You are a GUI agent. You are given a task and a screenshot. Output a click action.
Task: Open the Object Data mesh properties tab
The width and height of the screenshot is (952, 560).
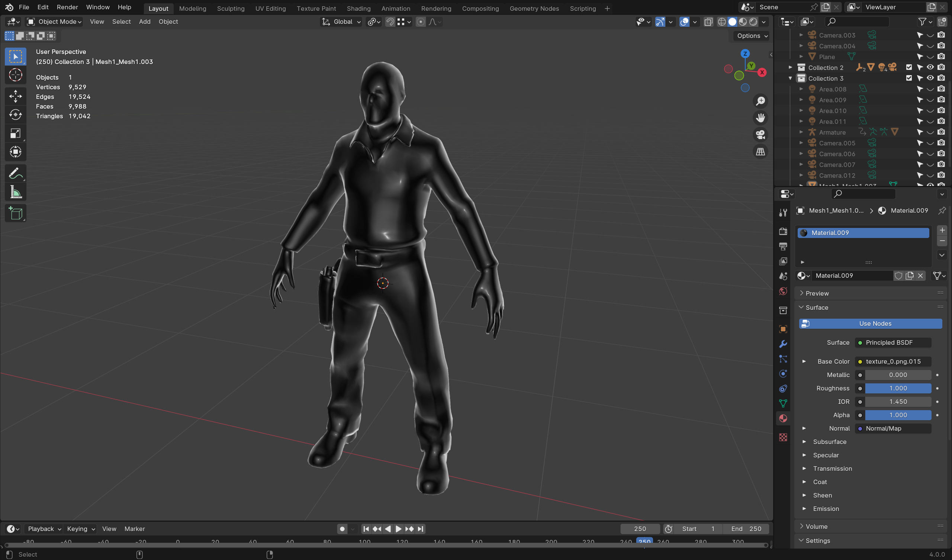click(x=783, y=403)
